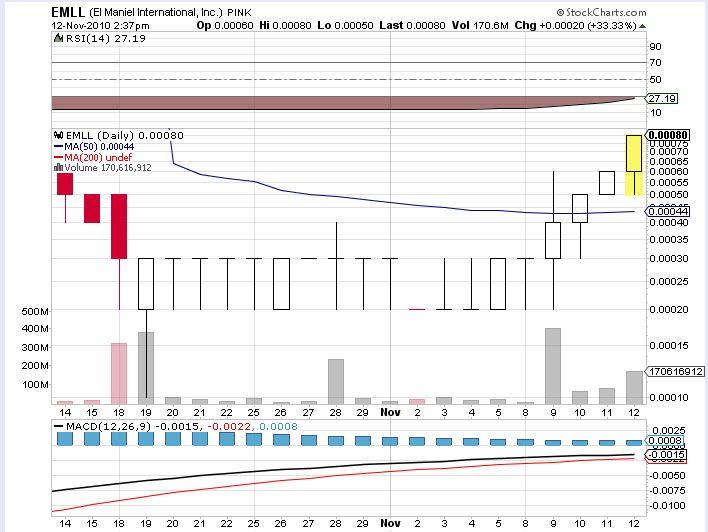Viewport: 708px width, 532px height.
Task: Click the pink volume bar on the 18th
Action: (x=119, y=373)
